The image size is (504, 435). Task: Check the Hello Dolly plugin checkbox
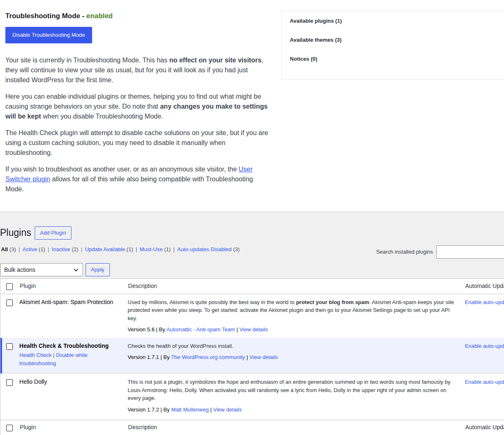pyautogui.click(x=10, y=383)
